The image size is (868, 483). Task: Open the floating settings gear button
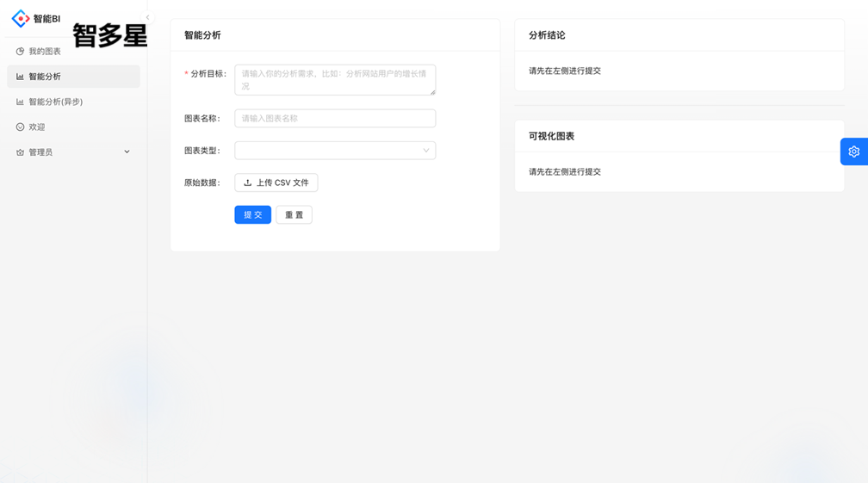coord(853,152)
